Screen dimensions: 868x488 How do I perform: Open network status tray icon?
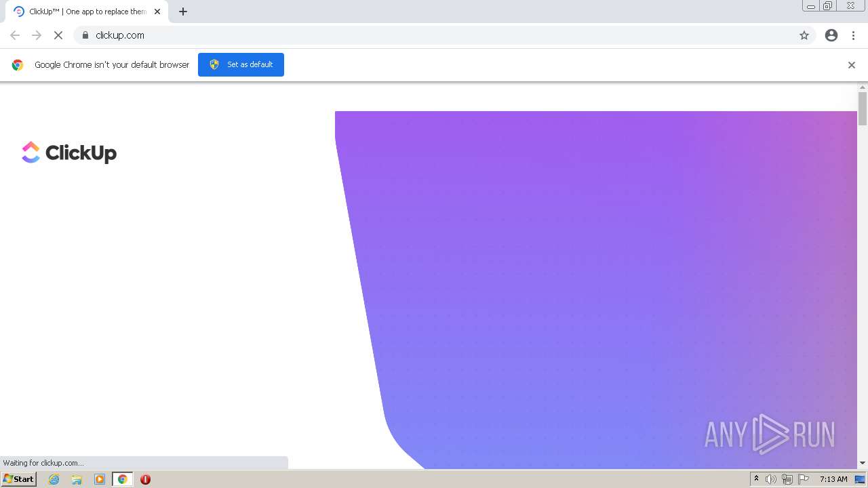(787, 479)
